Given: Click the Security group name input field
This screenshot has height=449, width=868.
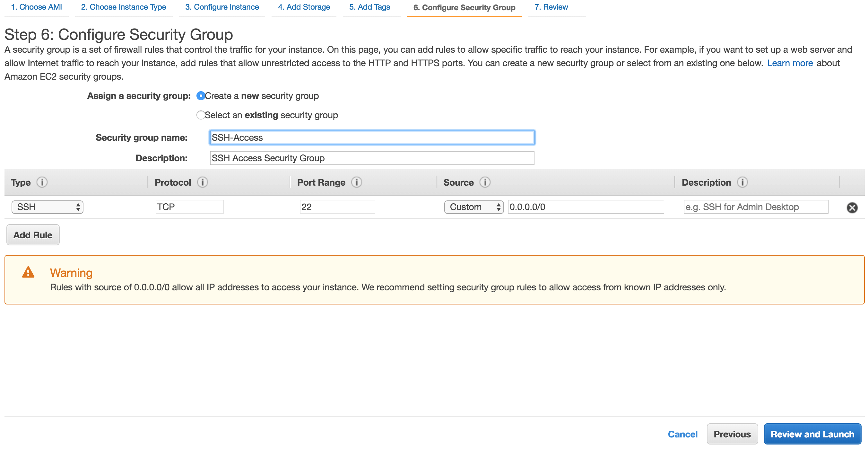Looking at the screenshot, I should tap(371, 137).
